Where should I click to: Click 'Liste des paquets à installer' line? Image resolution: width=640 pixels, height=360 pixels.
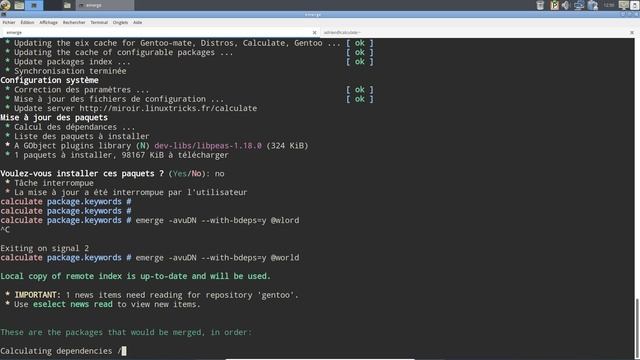[82, 136]
